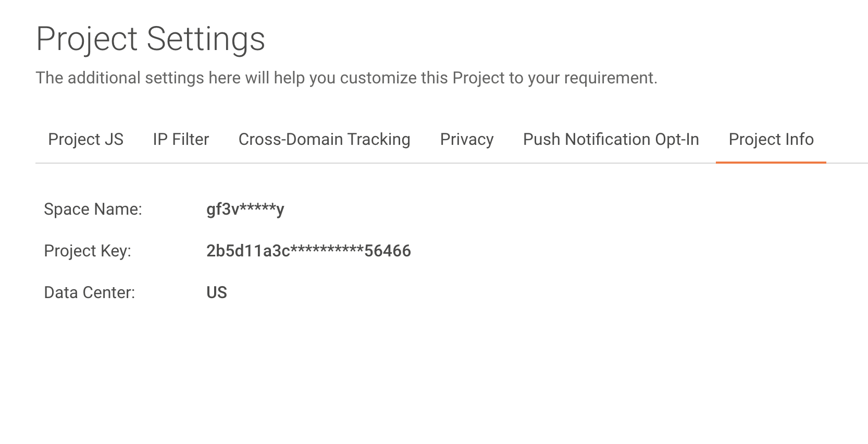Click the gf3v*****y space name text
Image resolution: width=868 pixels, height=444 pixels.
tap(245, 208)
